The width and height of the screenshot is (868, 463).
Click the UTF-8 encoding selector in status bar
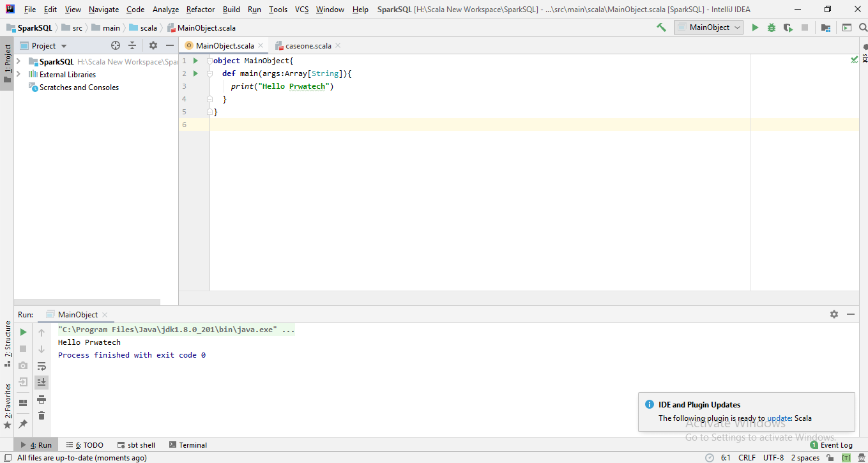coord(773,458)
